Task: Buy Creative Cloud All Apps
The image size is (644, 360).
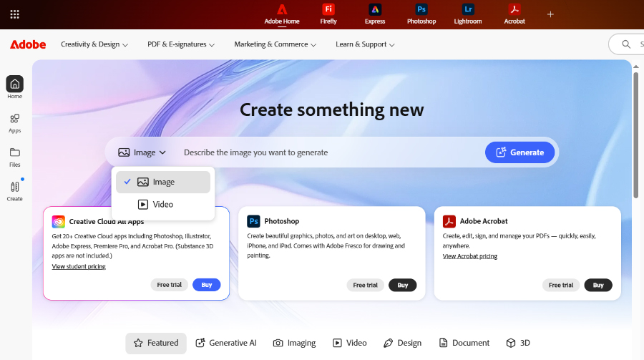Action: pyautogui.click(x=207, y=285)
